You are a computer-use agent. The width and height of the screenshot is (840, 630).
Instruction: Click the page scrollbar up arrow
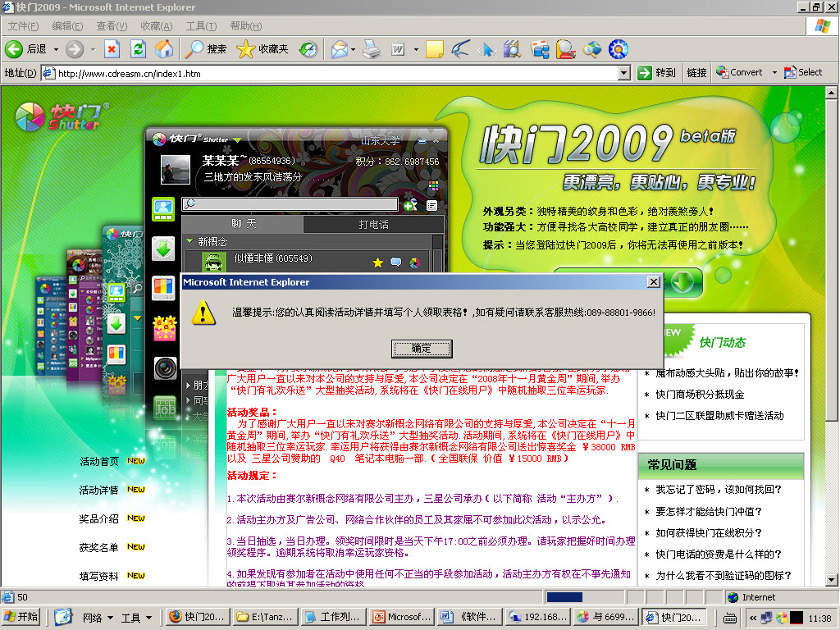pyautogui.click(x=832, y=93)
